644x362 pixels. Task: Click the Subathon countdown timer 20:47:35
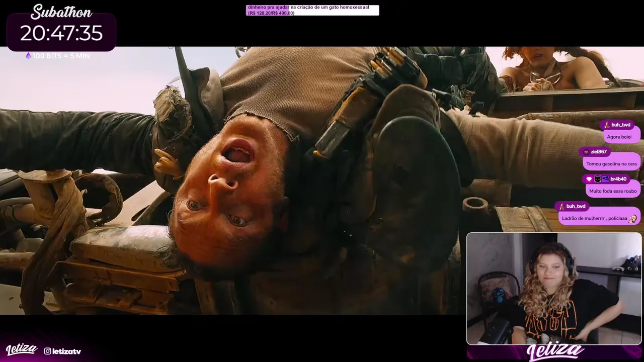point(61,33)
